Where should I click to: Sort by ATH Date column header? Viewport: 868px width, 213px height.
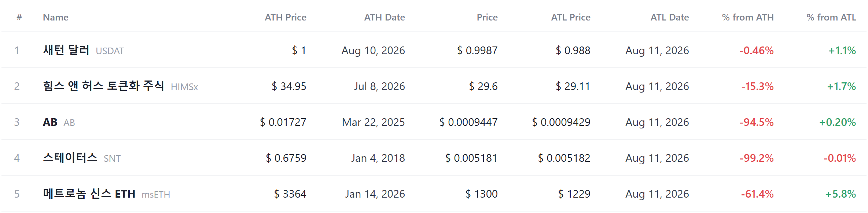point(385,17)
